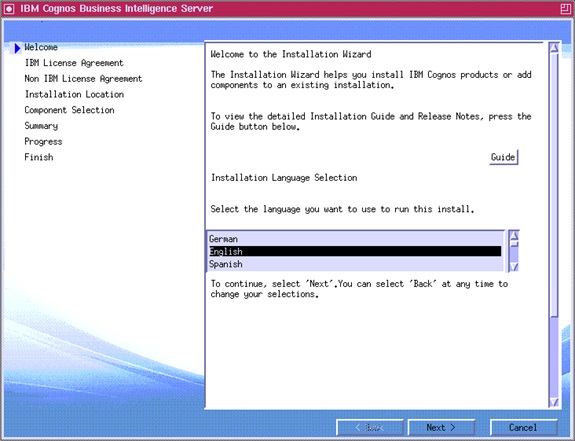Click the language list scrollbar thumb

tap(514, 244)
